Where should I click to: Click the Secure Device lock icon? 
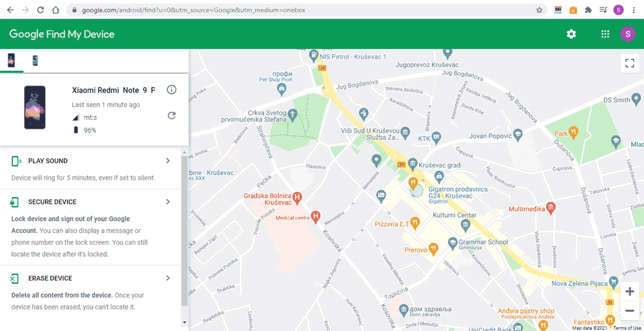tap(15, 202)
